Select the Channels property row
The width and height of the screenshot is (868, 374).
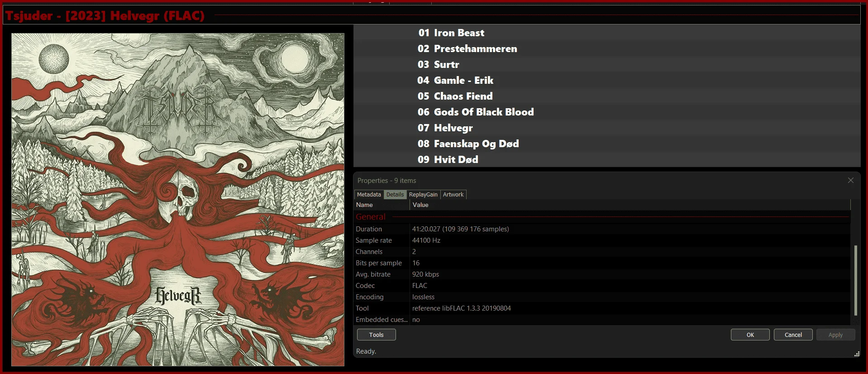[602, 252]
